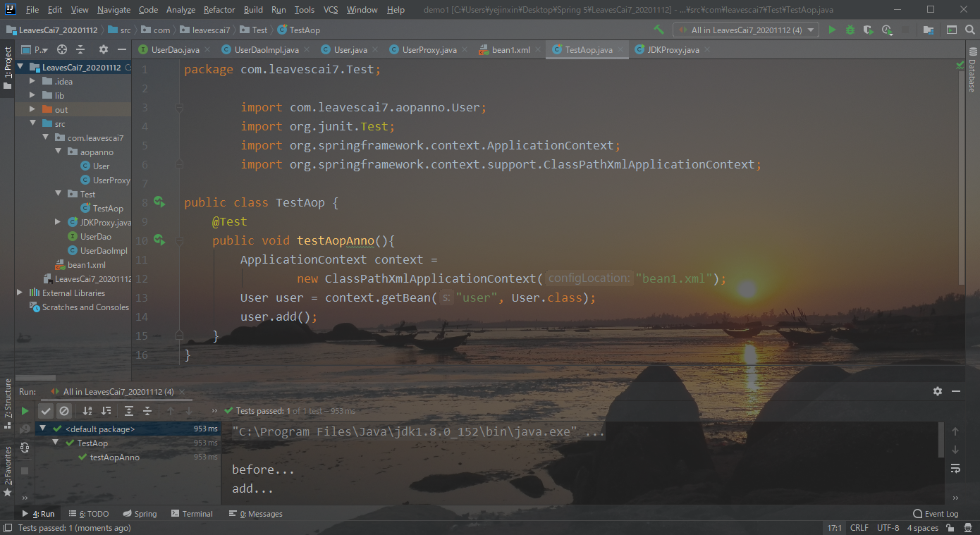
Task: Open the Event Log
Action: coord(936,514)
